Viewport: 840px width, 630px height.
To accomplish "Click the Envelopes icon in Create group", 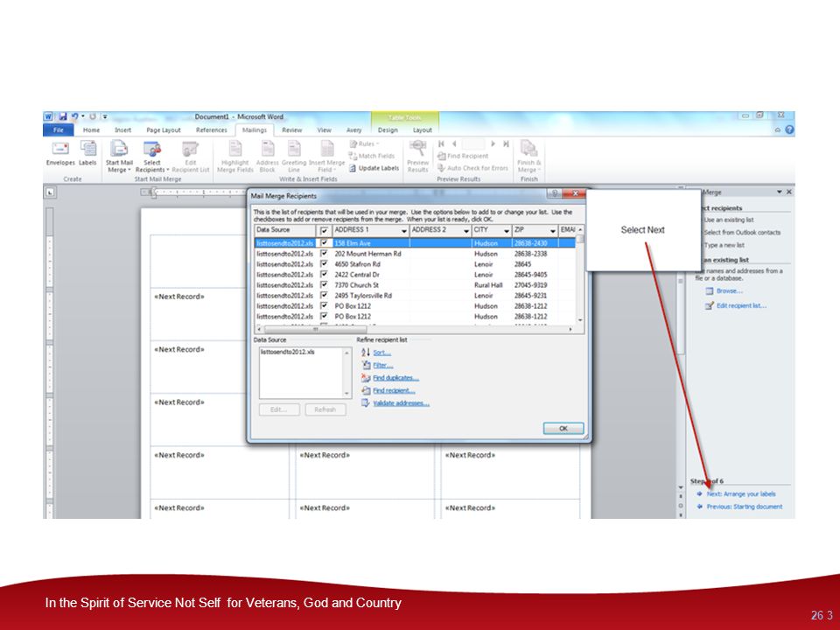I will pyautogui.click(x=60, y=154).
